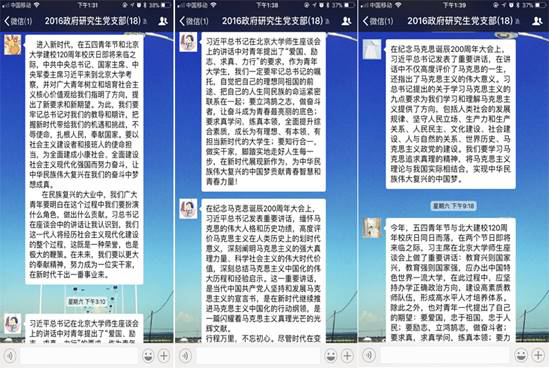Open the white avatar beside top right-chat message
Screen dimensions: 549x368
click(x=372, y=49)
